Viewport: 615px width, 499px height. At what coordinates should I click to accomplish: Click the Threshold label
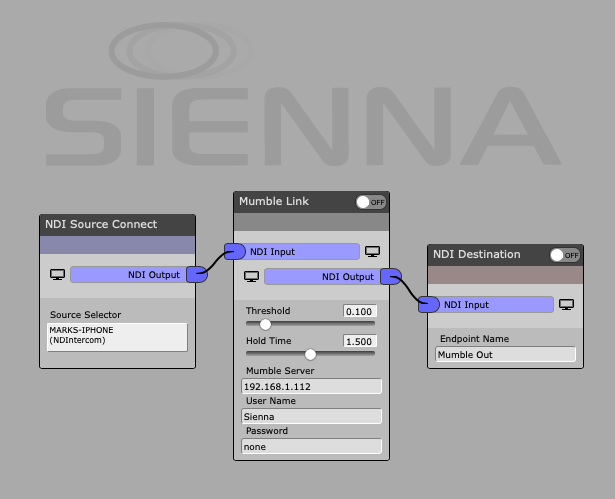point(268,311)
